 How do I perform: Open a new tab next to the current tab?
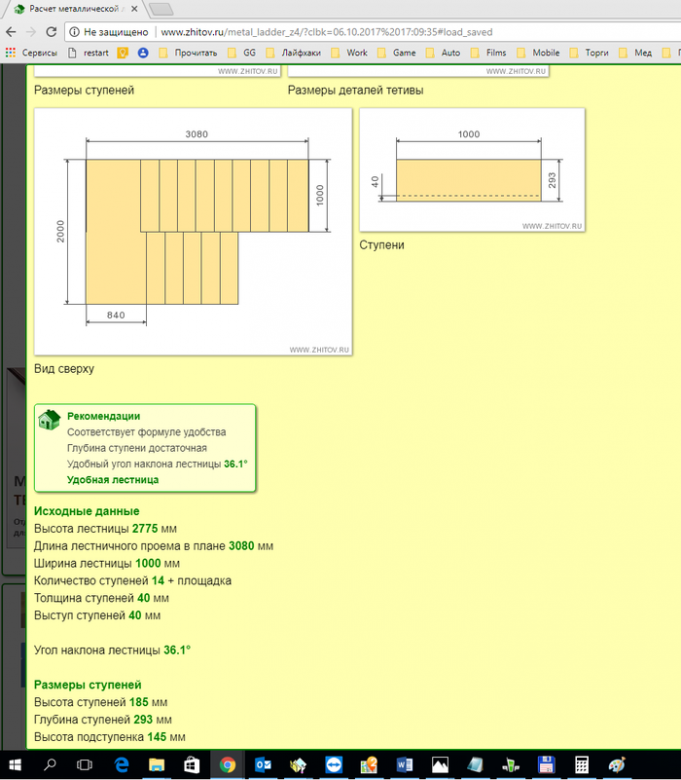(x=161, y=9)
